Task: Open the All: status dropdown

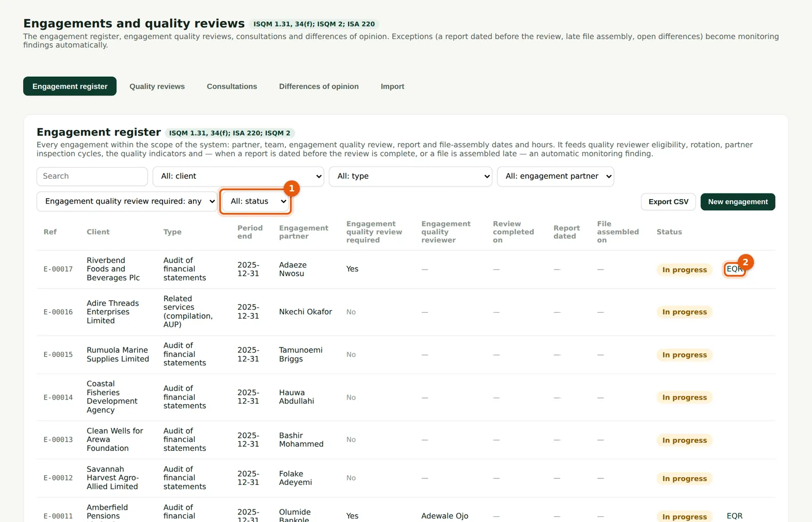Action: 255,202
